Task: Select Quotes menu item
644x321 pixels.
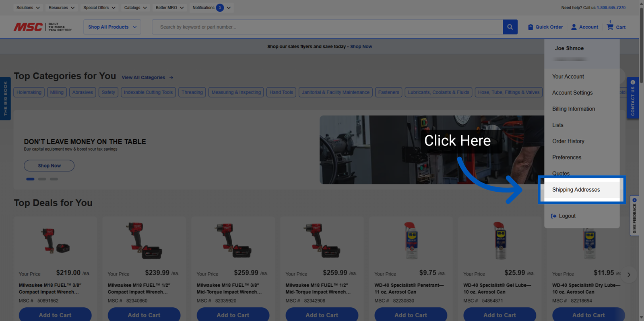Action: click(x=561, y=173)
